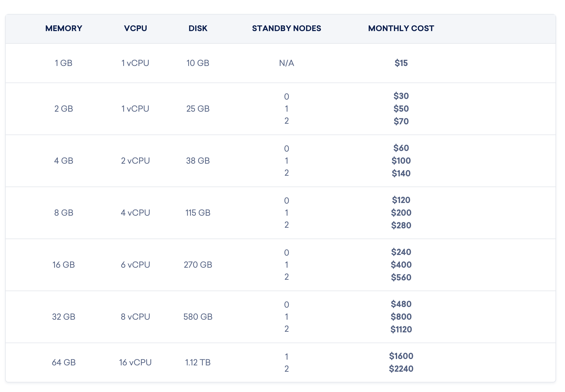The width and height of the screenshot is (565, 392).
Task: Click the 10 GB disk value
Action: pyautogui.click(x=198, y=63)
